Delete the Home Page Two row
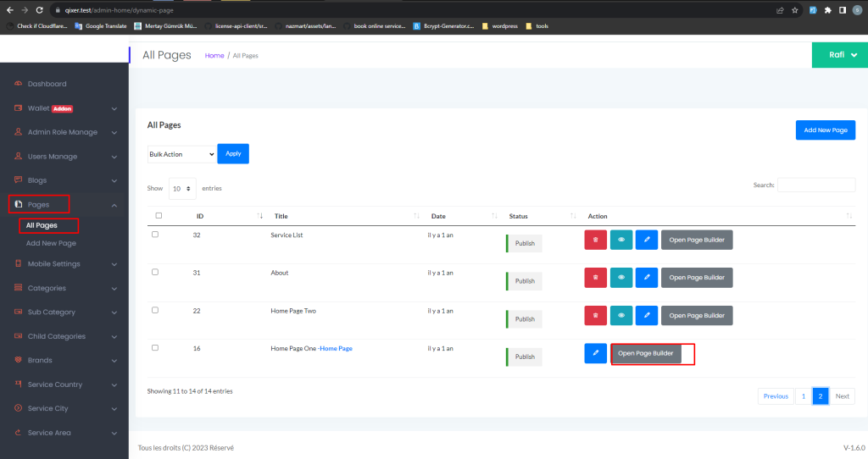The image size is (868, 459). 596,315
